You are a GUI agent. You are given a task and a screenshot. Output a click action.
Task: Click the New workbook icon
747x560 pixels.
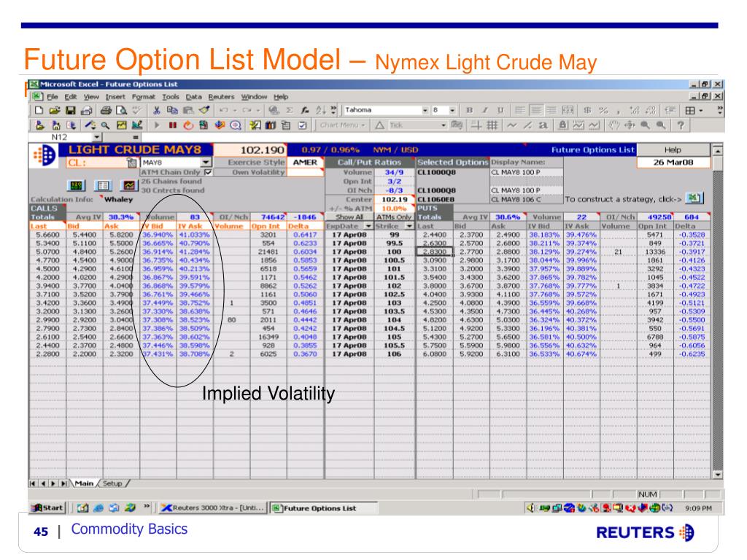coord(39,111)
